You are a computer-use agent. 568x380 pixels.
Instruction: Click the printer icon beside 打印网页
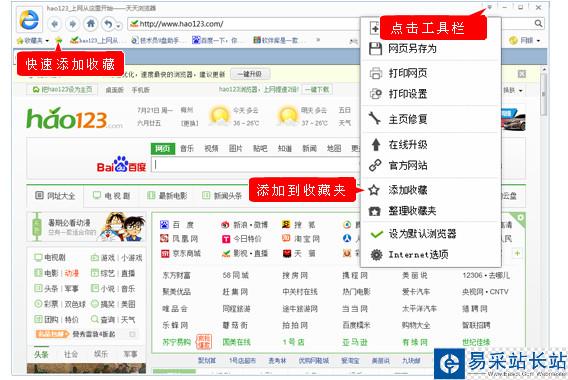[376, 73]
